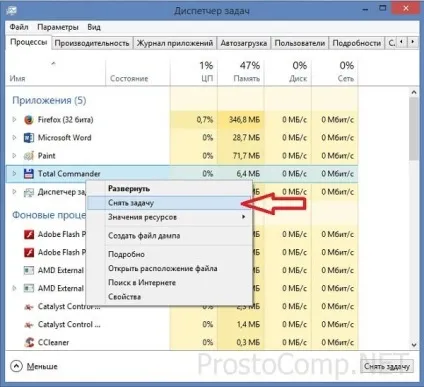Click the first Adobe Flash icon
Screen dimensions: 424x387
coord(29,234)
